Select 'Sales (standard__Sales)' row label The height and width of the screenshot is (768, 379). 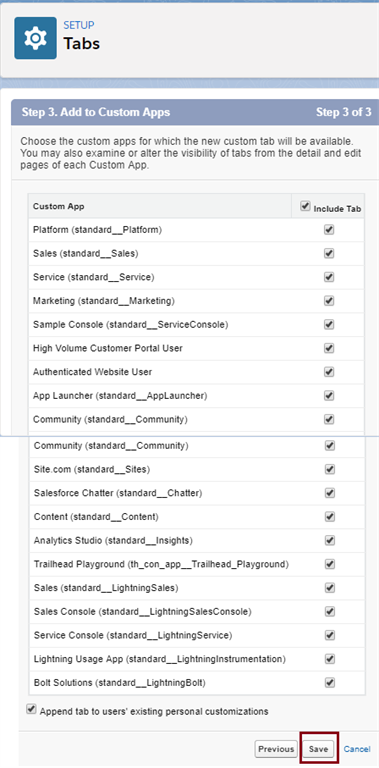tap(86, 253)
